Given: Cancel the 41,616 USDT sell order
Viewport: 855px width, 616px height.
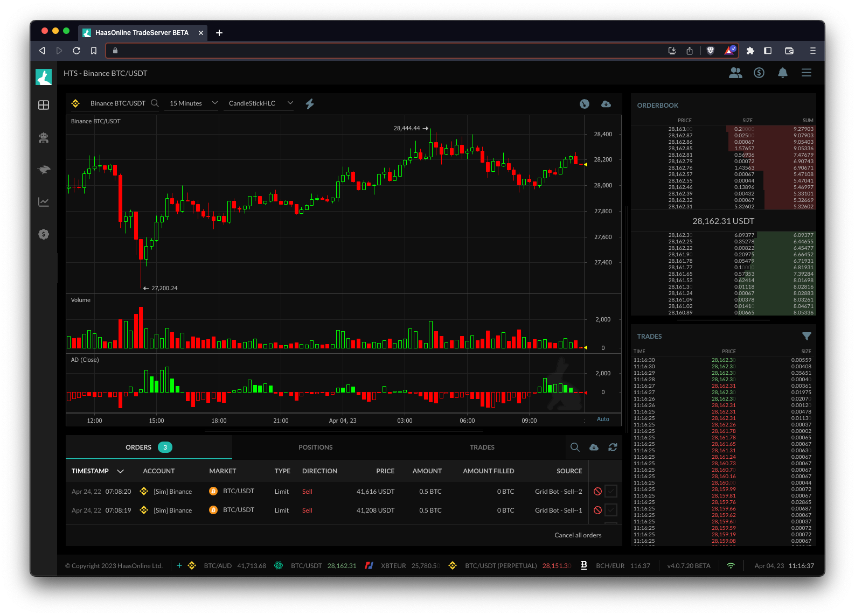Looking at the screenshot, I should pyautogui.click(x=597, y=492).
